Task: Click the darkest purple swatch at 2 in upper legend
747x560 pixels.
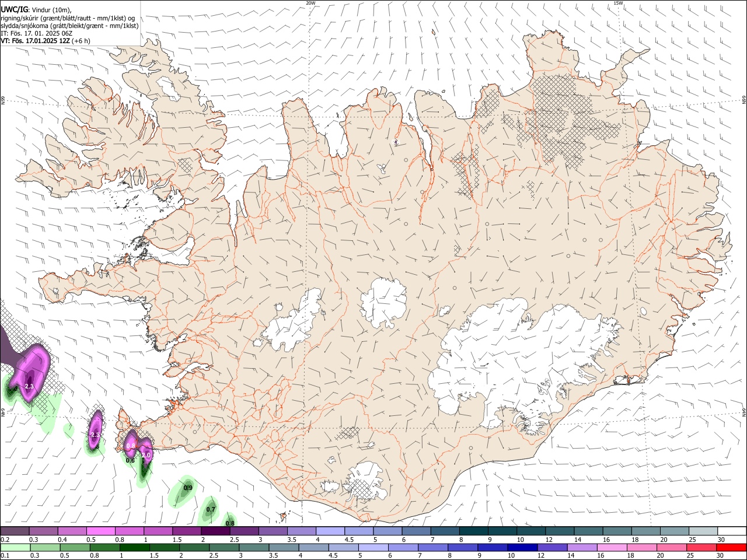Action: [x=215, y=531]
